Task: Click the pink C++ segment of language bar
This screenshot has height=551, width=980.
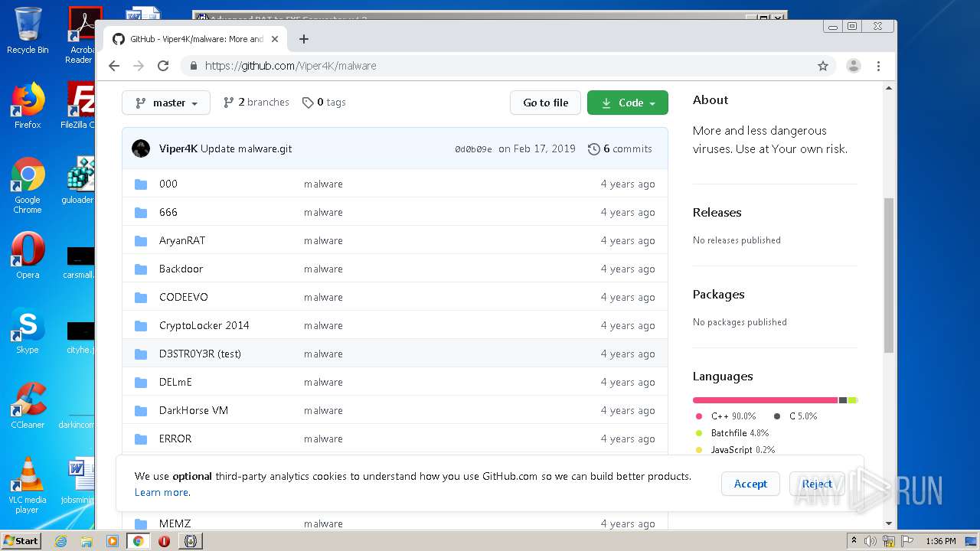Action: [765, 400]
